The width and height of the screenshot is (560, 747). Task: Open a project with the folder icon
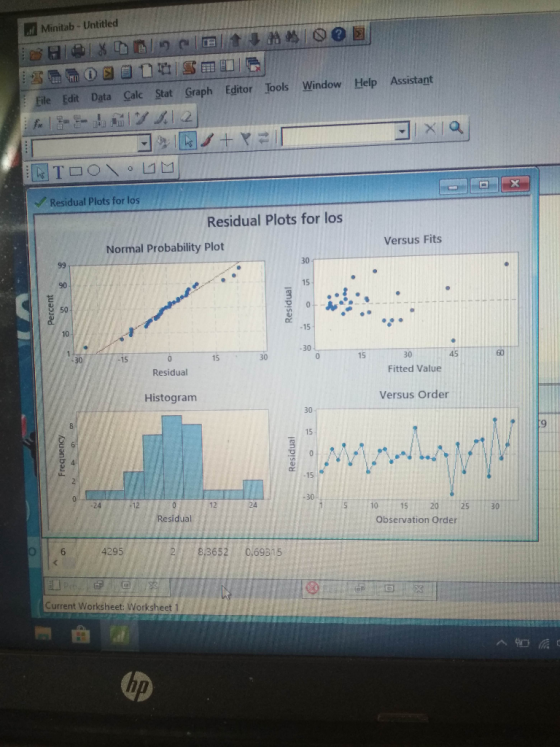pos(36,53)
